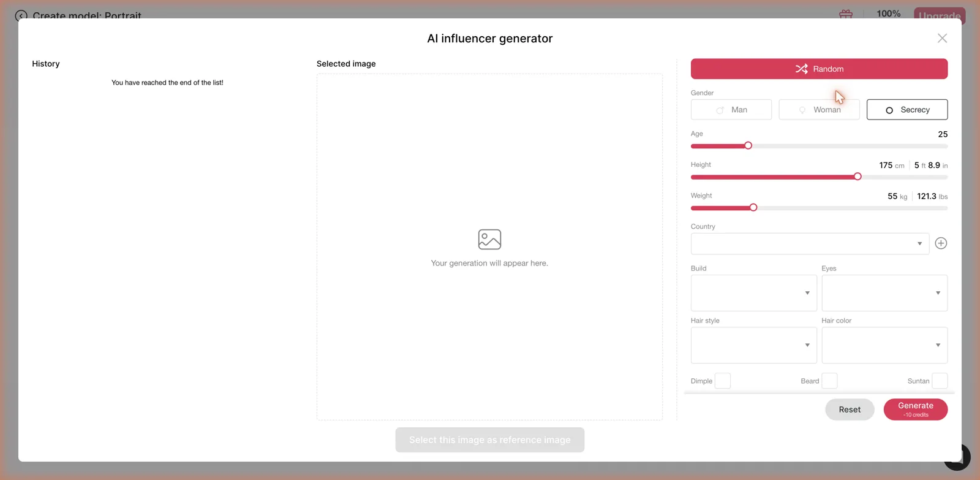980x480 pixels.
Task: Click the add country plus icon
Action: click(x=941, y=243)
